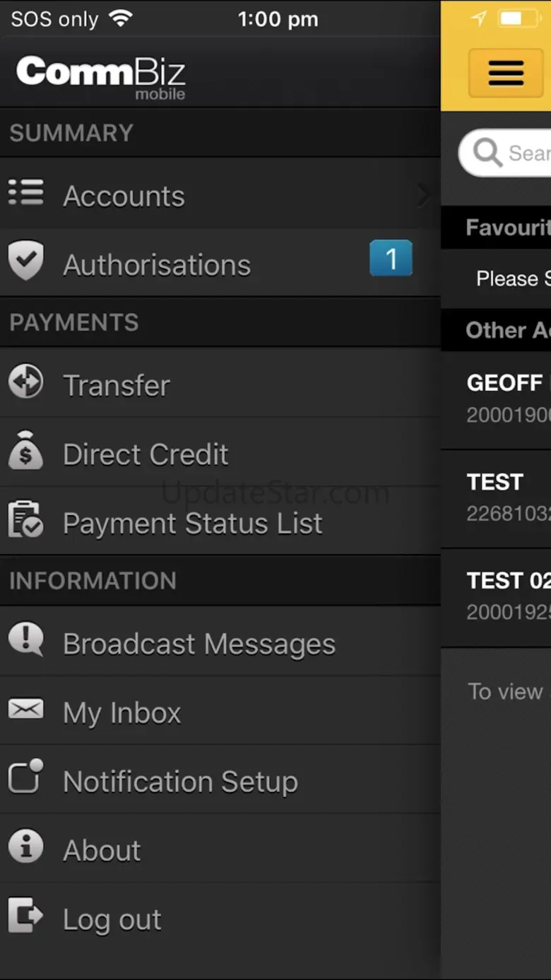Close the side menu with hamburger button
Viewport: 551px width, 980px height.
(506, 73)
